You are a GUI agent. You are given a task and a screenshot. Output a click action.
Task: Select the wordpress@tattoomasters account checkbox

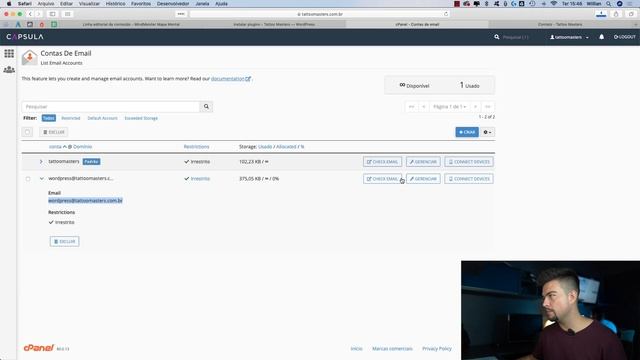28,179
